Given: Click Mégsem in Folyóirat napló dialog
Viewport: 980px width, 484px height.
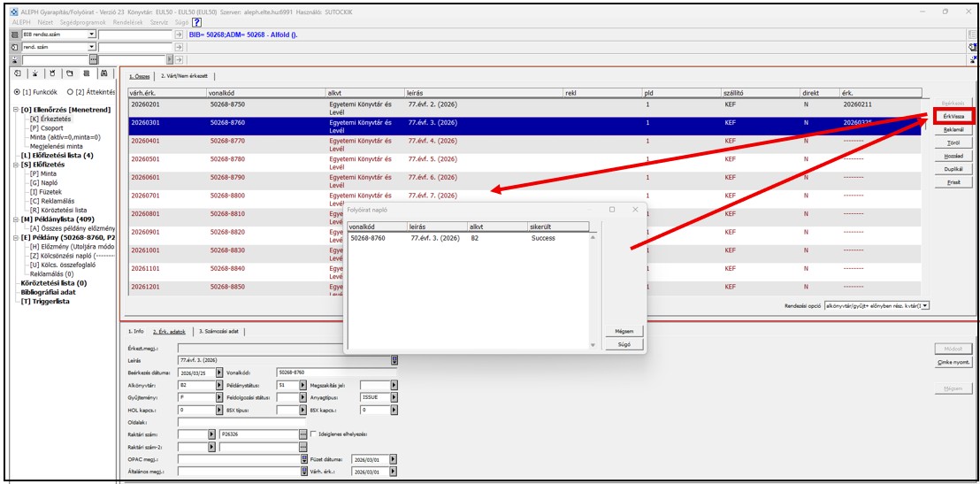Looking at the screenshot, I should pyautogui.click(x=624, y=332).
